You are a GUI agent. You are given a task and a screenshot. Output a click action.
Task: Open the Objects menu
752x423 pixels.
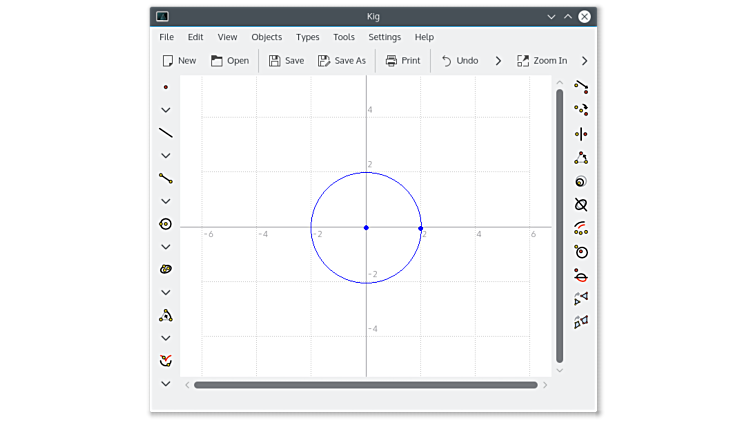pos(266,37)
